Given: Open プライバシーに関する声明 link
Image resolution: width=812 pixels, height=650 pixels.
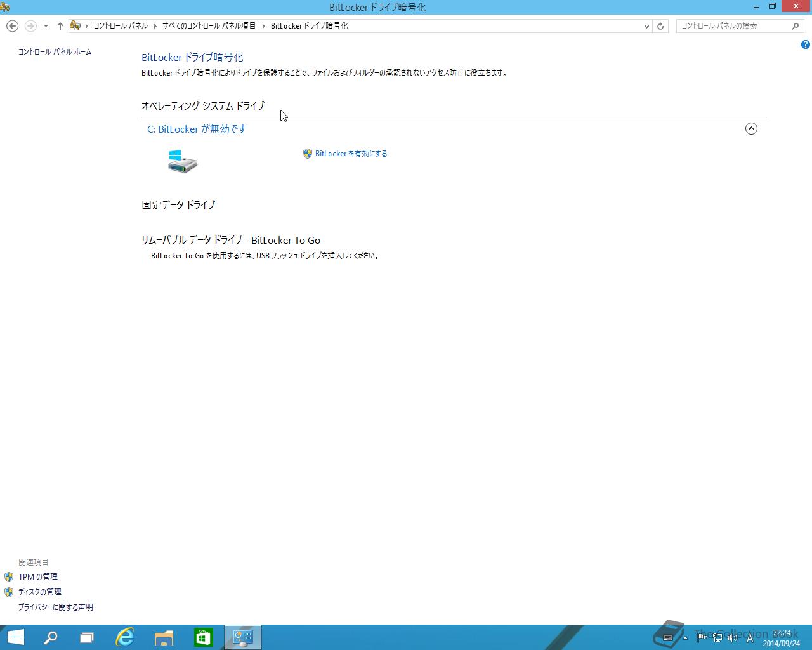Looking at the screenshot, I should 55,607.
